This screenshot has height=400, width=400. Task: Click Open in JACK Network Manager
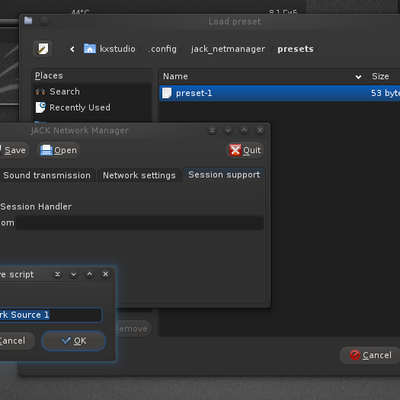[59, 150]
